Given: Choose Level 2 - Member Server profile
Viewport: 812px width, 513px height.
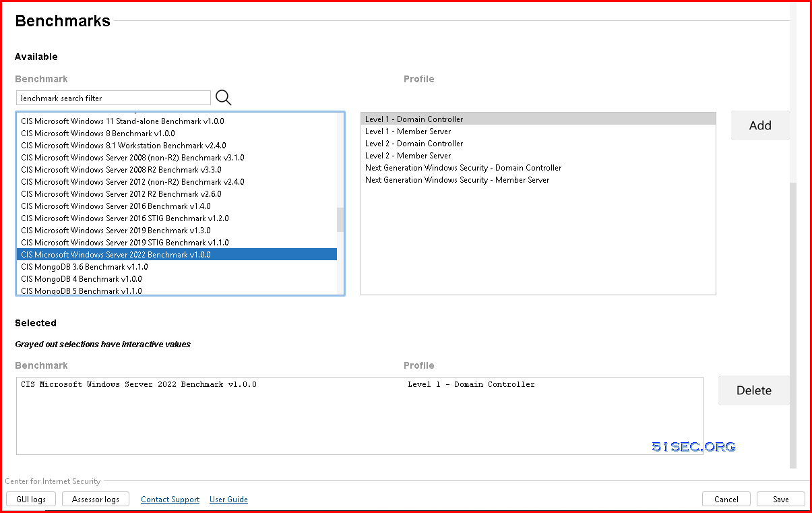Looking at the screenshot, I should click(538, 156).
